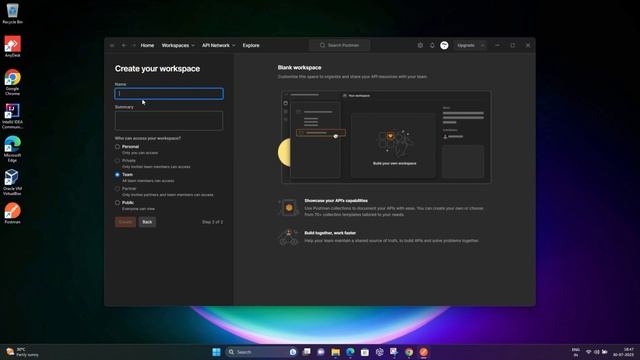Open the Oracle VM VirtualBox desktop shortcut
Viewport: 640px width, 360px height.
coord(12,182)
